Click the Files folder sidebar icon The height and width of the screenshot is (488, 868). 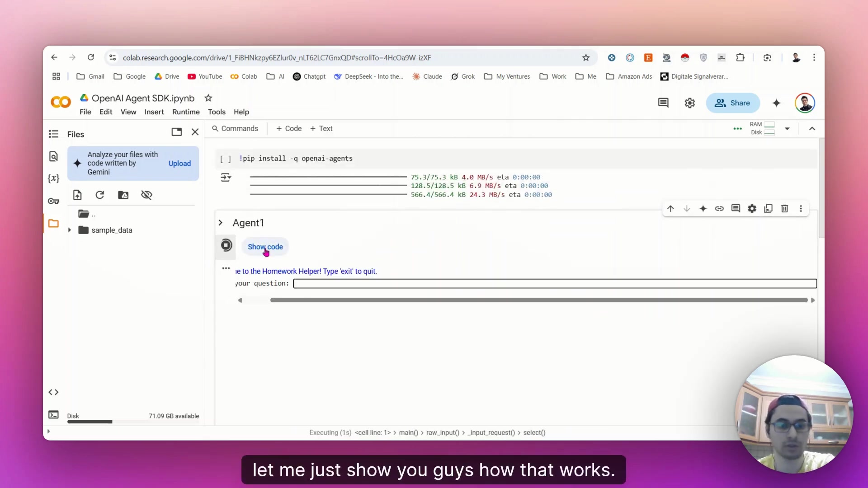[53, 223]
